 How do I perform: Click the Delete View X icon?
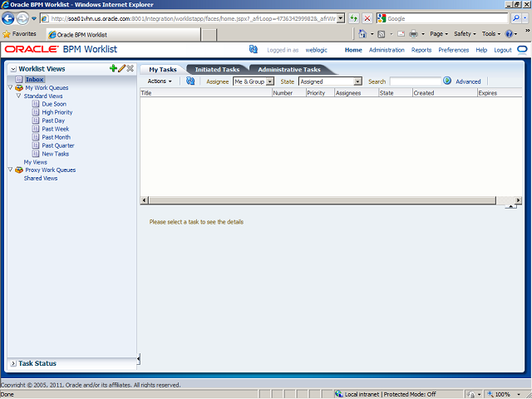130,68
